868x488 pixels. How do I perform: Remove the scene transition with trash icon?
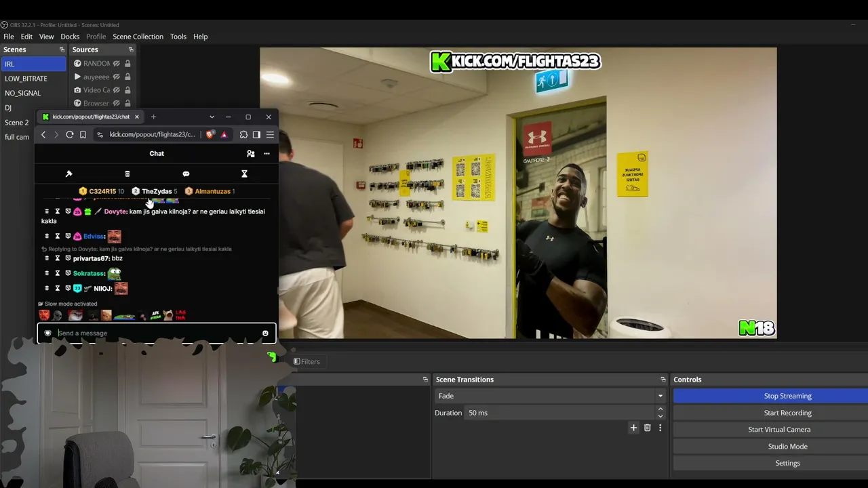click(647, 428)
